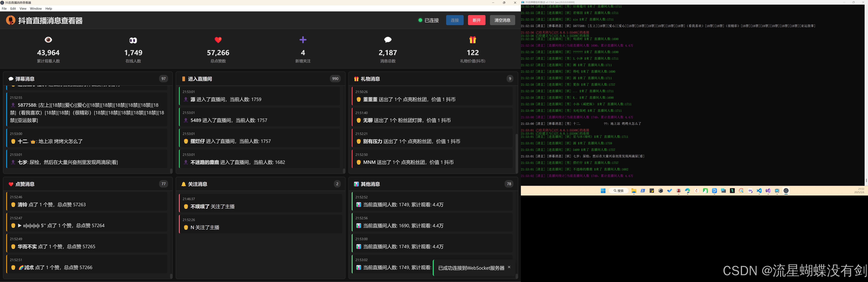Open the Window menu
The image size is (868, 282).
click(x=36, y=8)
